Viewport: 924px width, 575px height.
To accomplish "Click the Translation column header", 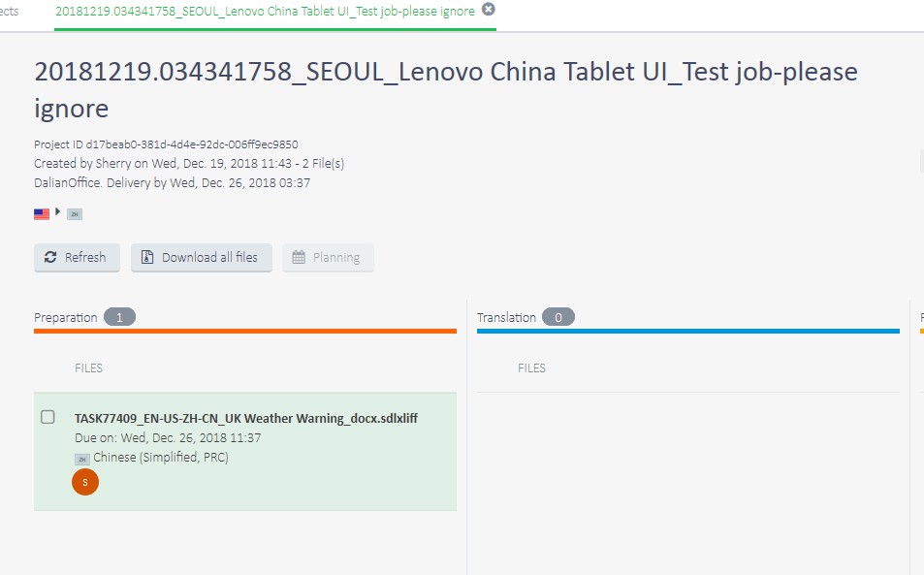I will 506,318.
